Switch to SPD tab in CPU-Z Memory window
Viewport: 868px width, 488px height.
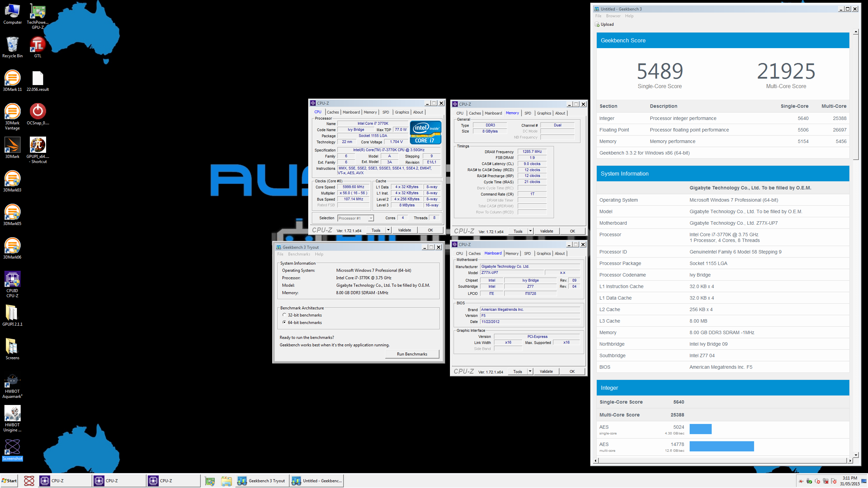click(x=528, y=113)
